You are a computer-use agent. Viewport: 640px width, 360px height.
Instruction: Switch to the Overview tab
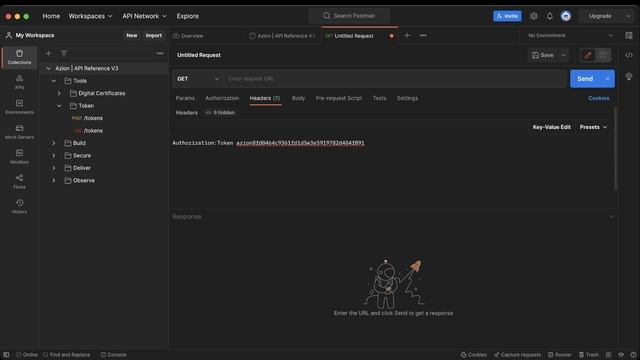click(x=188, y=36)
